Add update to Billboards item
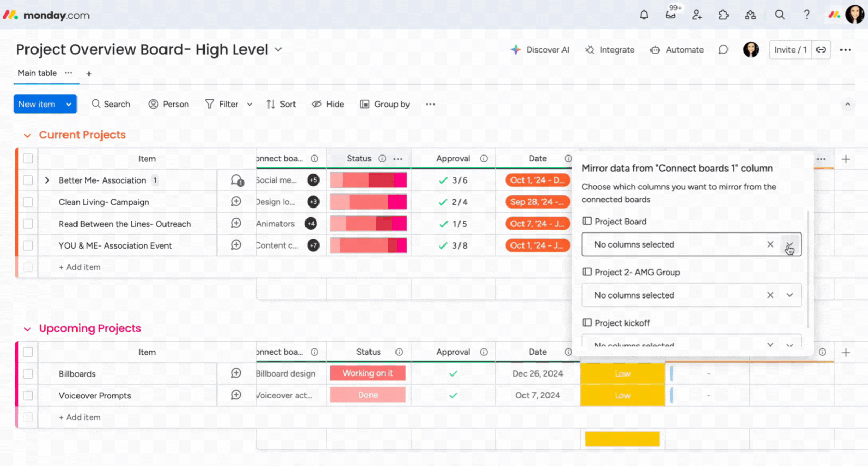868x466 pixels. coord(236,373)
